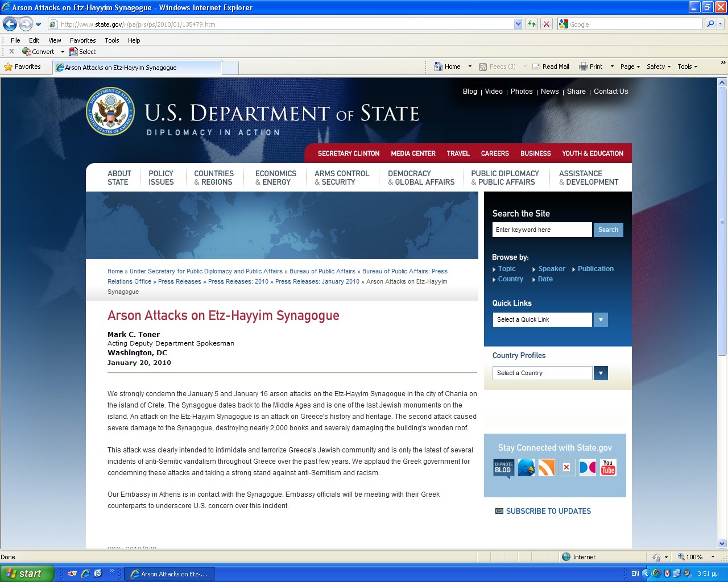This screenshot has width=728, height=582.
Task: Open the orange RSS feed icon
Action: [x=547, y=468]
